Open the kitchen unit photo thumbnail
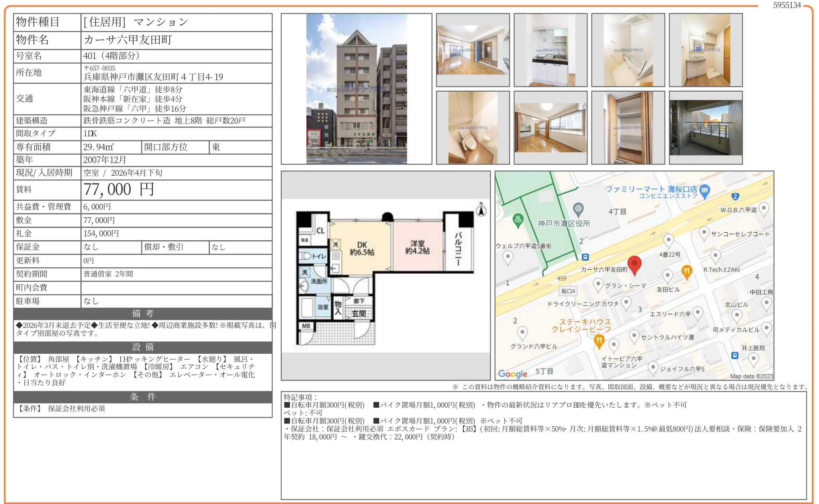Screen dimensions: 819x504 pos(550,50)
